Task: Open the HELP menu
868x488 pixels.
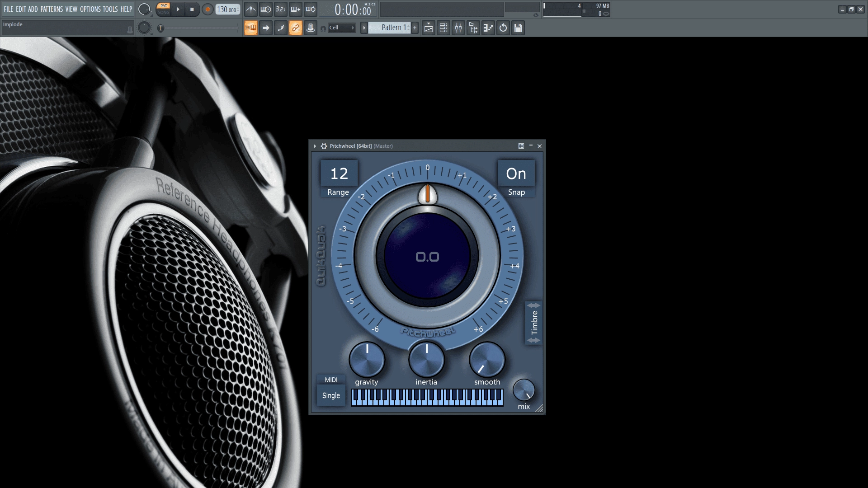Action: 126,9
